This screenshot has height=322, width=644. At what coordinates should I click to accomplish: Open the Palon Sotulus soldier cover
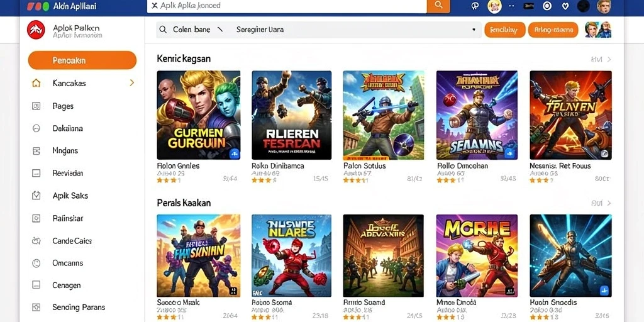point(383,115)
